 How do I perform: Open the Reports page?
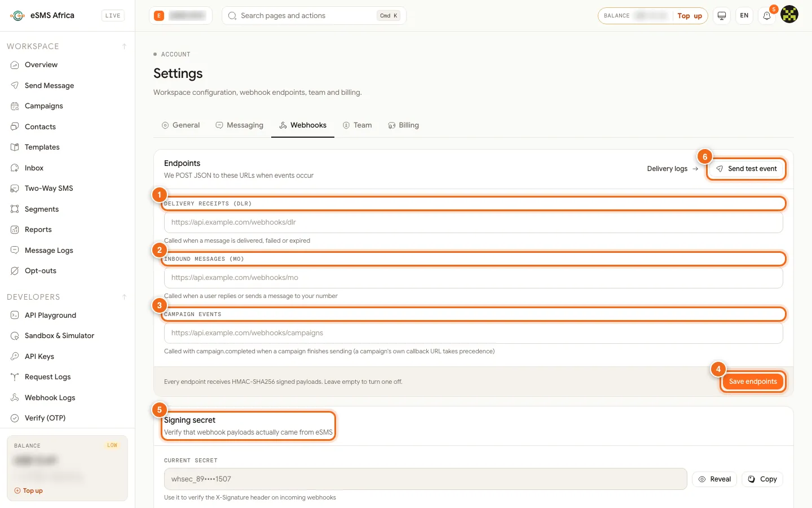pos(67,230)
